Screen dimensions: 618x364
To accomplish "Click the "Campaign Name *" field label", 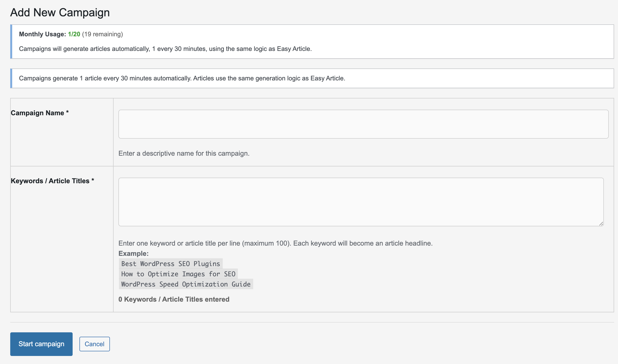I will coord(39,113).
